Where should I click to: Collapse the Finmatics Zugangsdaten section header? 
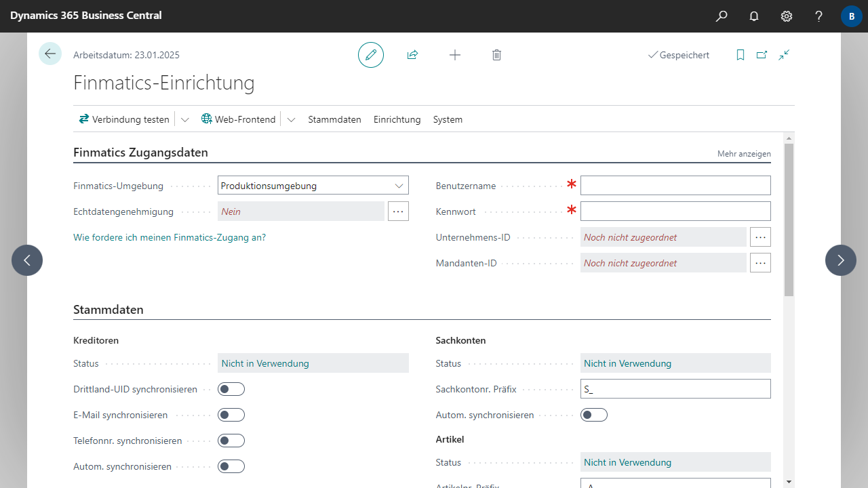click(x=140, y=152)
